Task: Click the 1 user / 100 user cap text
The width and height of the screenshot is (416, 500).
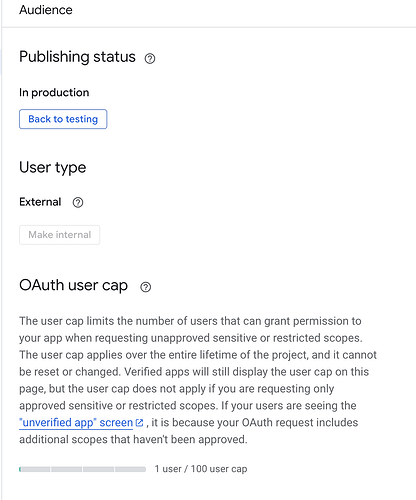Action: [201, 469]
